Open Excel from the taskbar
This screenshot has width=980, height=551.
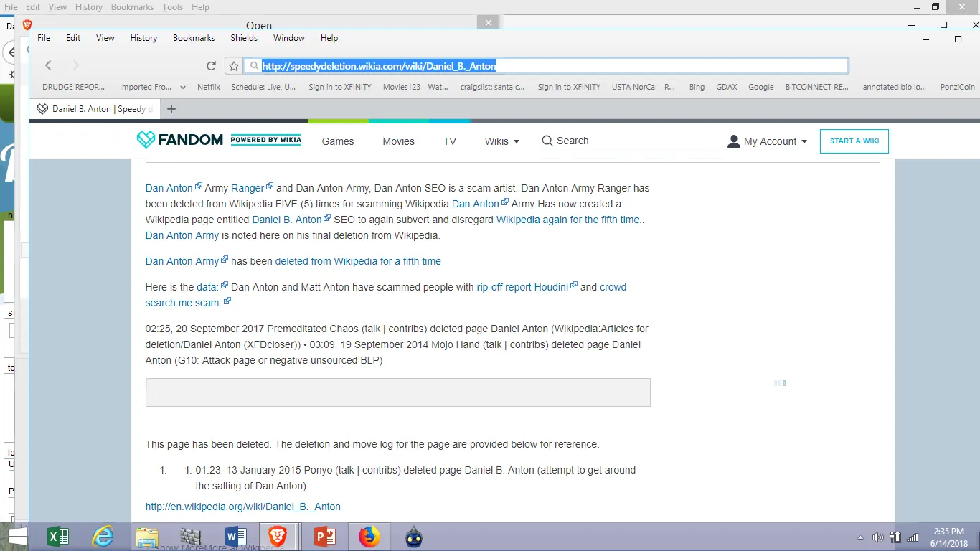click(58, 536)
